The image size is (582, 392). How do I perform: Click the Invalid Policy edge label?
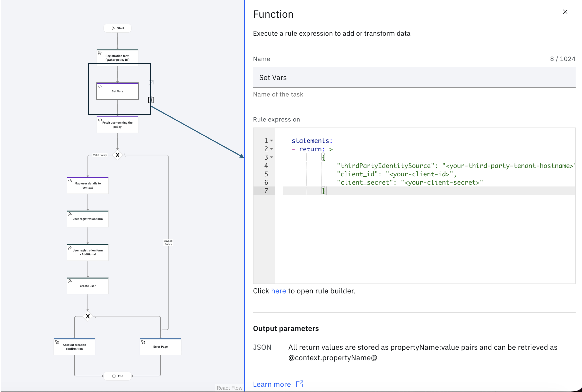[168, 242]
